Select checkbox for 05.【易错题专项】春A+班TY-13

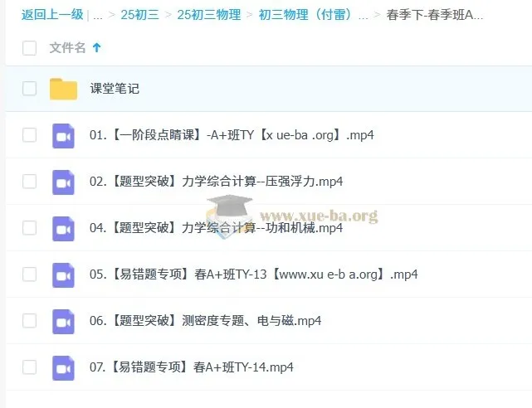pyautogui.click(x=30, y=274)
